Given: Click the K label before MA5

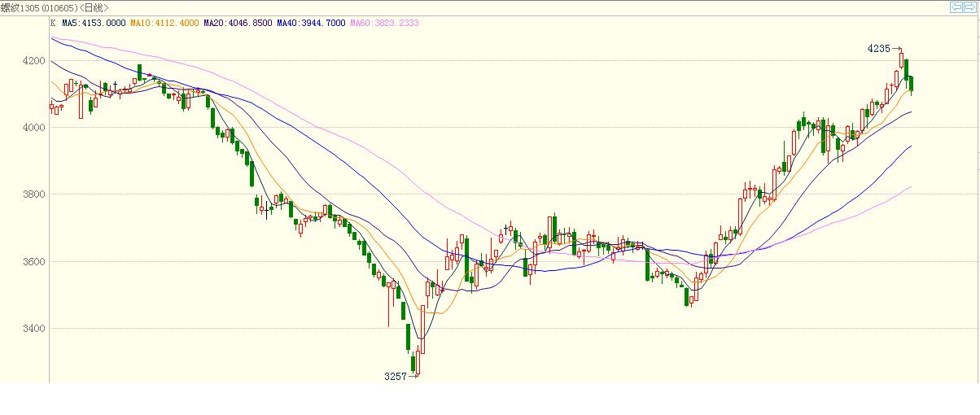Looking at the screenshot, I should point(54,23).
